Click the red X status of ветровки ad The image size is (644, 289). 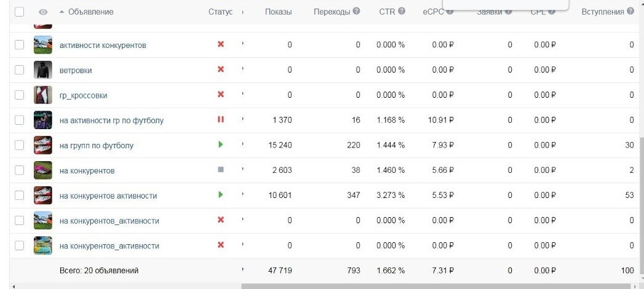coord(221,69)
